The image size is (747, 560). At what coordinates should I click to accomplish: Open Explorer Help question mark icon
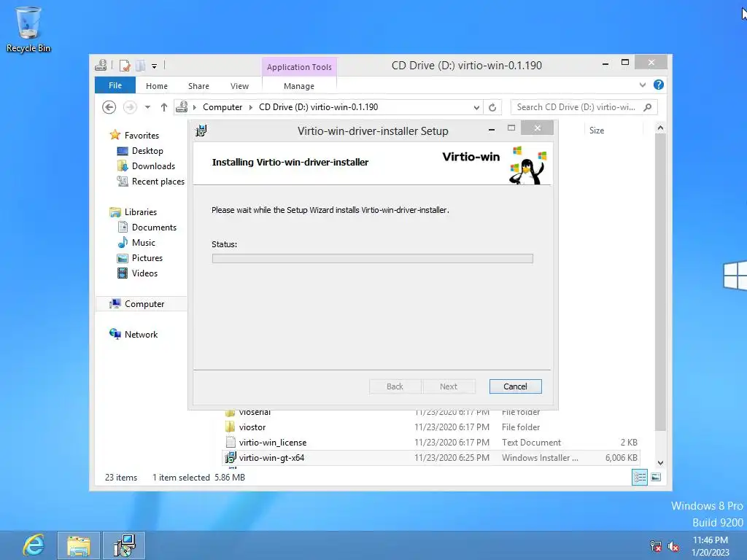(x=659, y=85)
